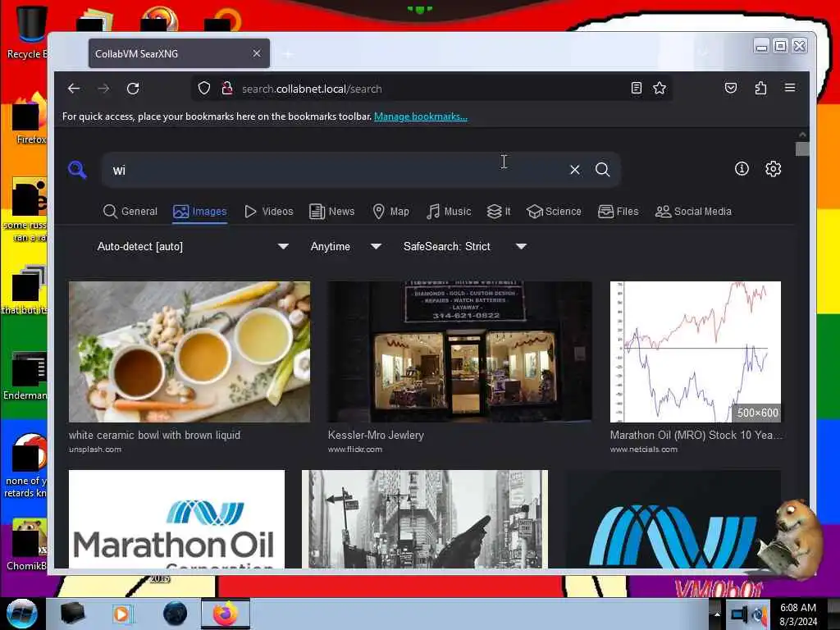Open blue Marathon wave logo thumbnail
840x630 pixels.
673,519
